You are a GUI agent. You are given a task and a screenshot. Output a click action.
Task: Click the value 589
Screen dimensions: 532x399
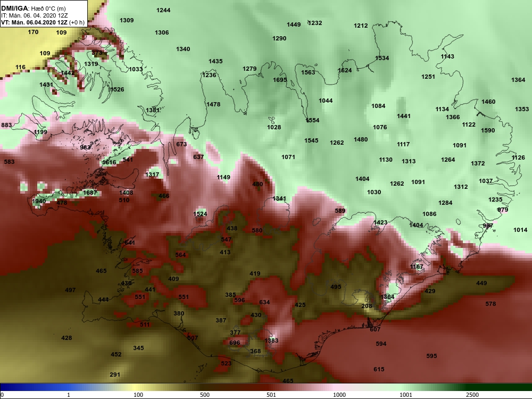[340, 211]
